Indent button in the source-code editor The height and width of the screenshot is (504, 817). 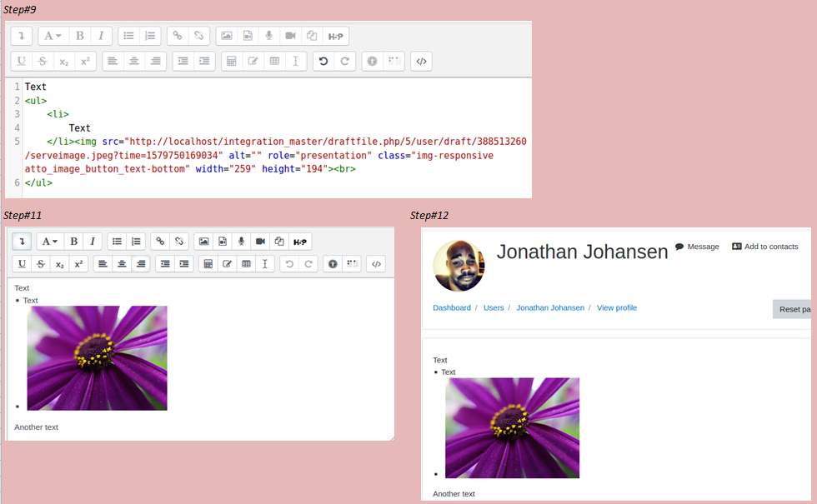(204, 61)
